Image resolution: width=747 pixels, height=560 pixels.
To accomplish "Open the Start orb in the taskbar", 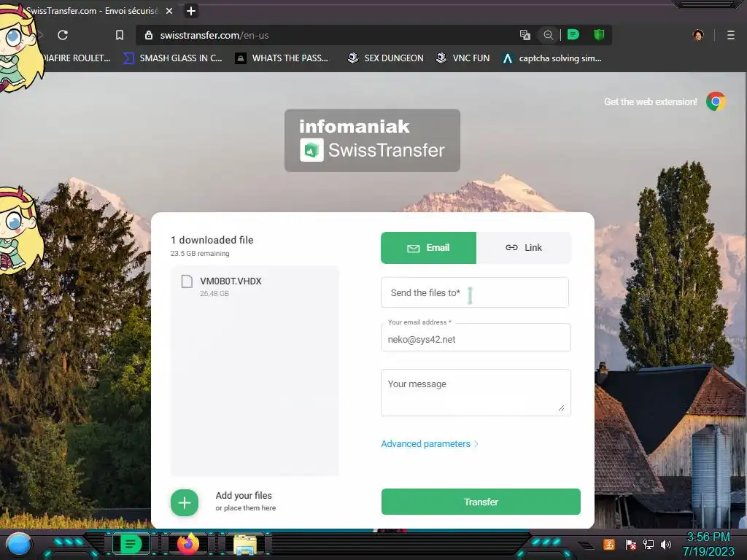I will 18,545.
